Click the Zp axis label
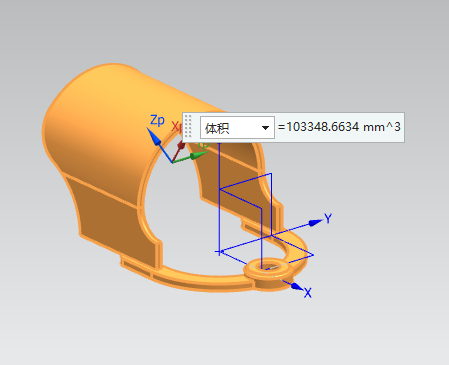 (157, 120)
